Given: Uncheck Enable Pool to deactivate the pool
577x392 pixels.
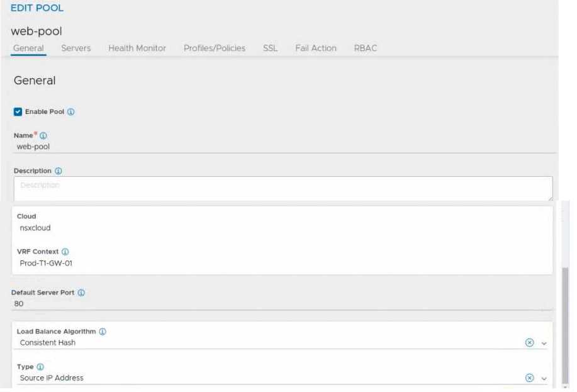Looking at the screenshot, I should [x=16, y=111].
